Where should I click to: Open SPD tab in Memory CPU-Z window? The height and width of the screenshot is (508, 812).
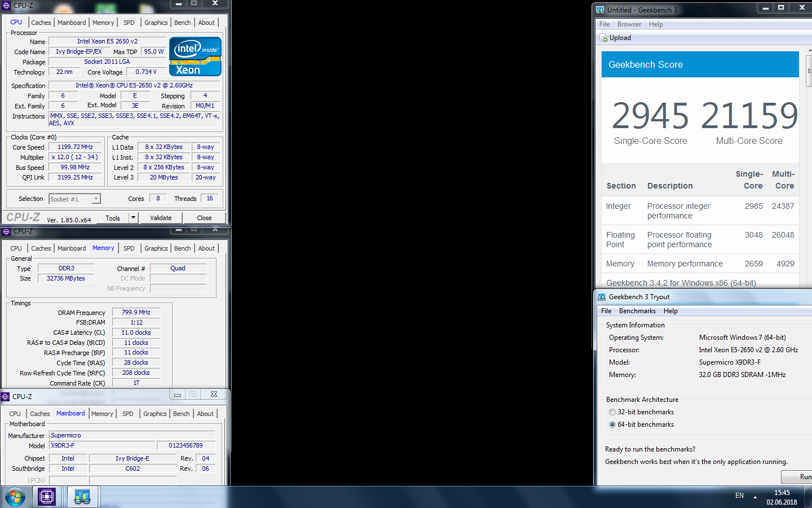click(x=129, y=248)
